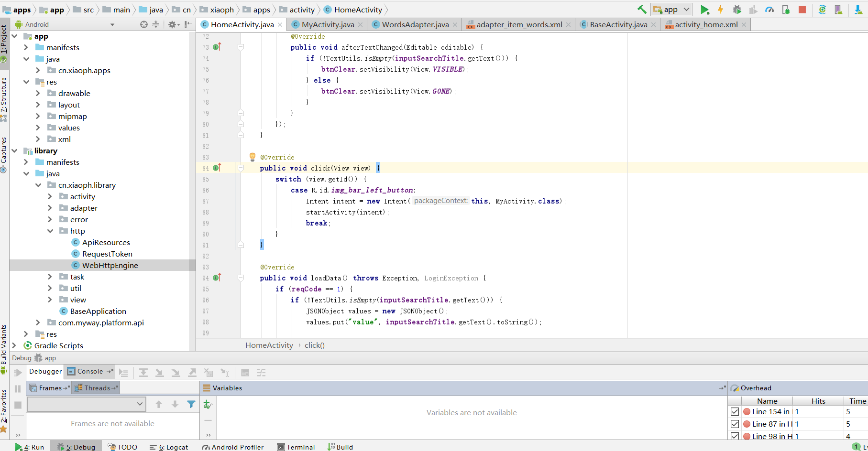The height and width of the screenshot is (451, 868).
Task: Open the Logcat tool window
Action: click(x=169, y=447)
